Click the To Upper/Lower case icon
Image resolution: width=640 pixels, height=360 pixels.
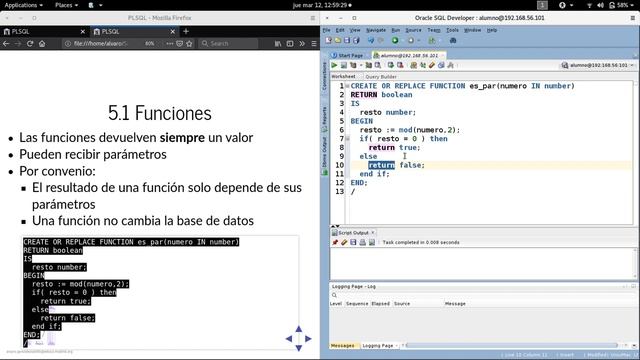[423, 65]
